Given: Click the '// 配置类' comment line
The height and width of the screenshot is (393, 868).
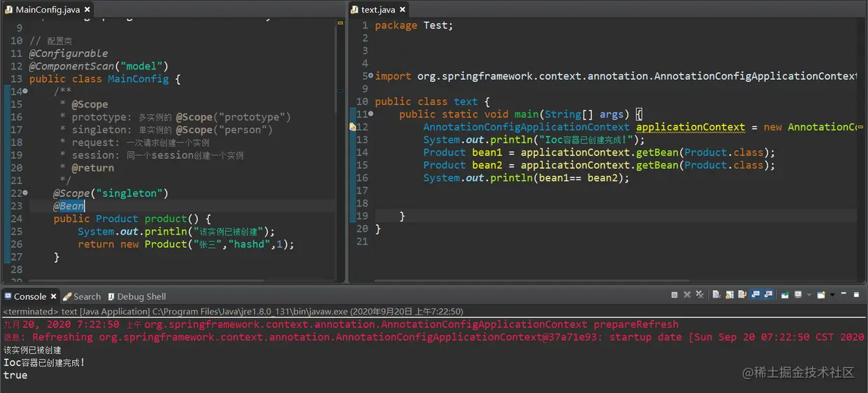Looking at the screenshot, I should (x=50, y=41).
